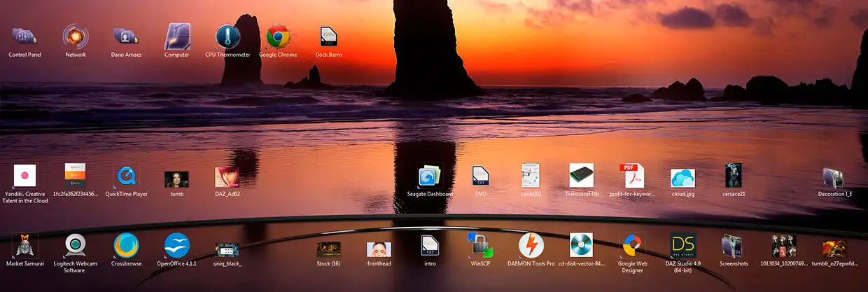Open the profit-for-keywor PDF file
Viewport: 868px width, 292px height.
632,176
